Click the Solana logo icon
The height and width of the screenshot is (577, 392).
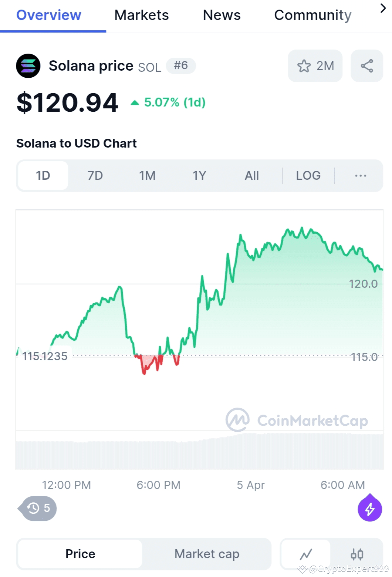28,66
